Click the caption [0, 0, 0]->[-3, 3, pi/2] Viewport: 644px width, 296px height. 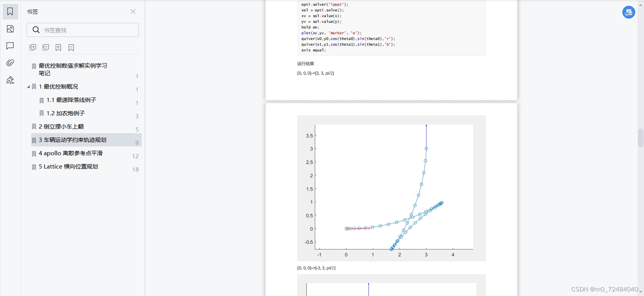(316, 268)
